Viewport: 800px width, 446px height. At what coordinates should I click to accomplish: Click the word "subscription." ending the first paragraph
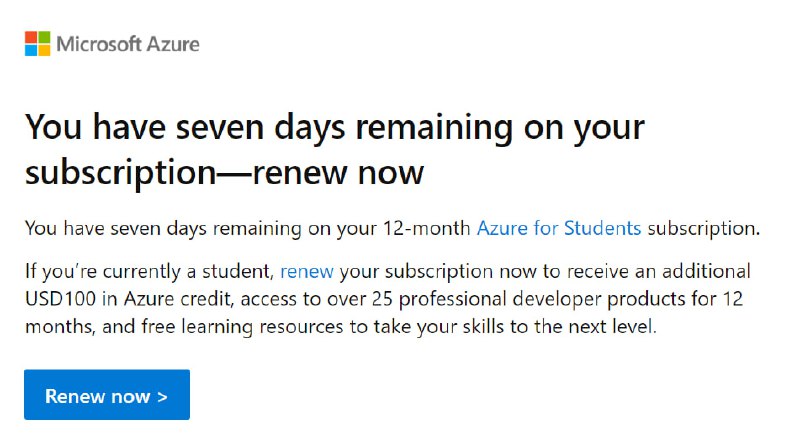[703, 228]
